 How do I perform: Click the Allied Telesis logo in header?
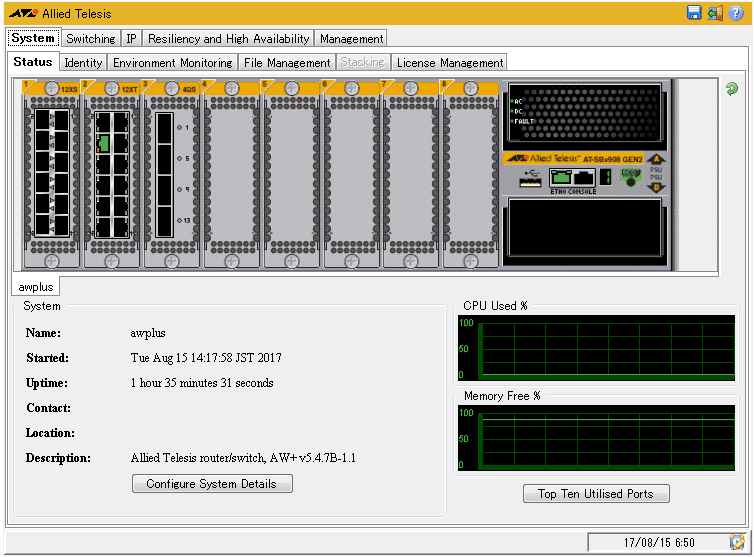24,14
